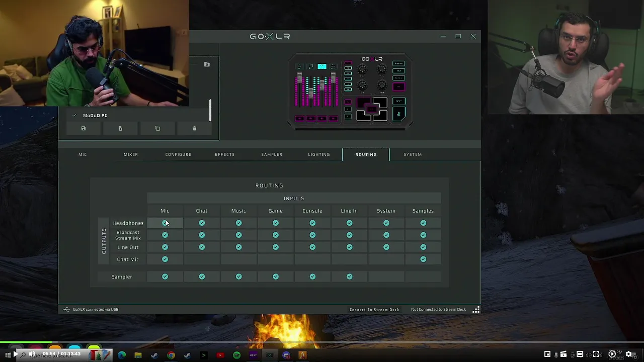This screenshot has width=644, height=362.
Task: Click 'Not Connected to Stream Deck' status text
Action: coord(439,310)
